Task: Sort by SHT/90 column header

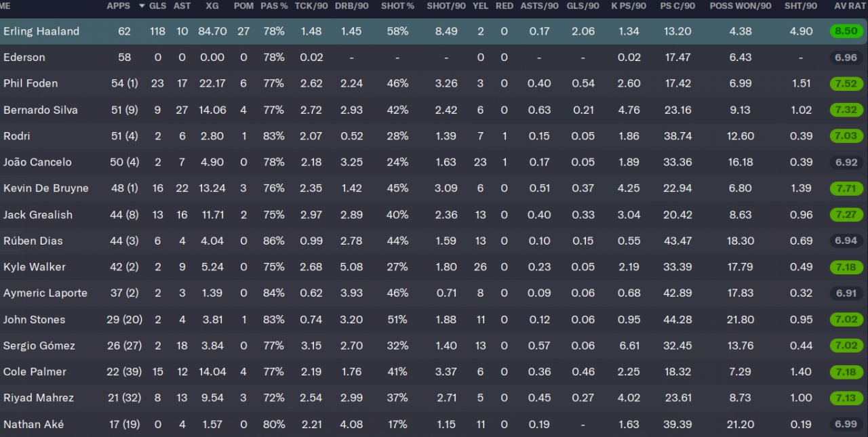Action: pos(801,6)
